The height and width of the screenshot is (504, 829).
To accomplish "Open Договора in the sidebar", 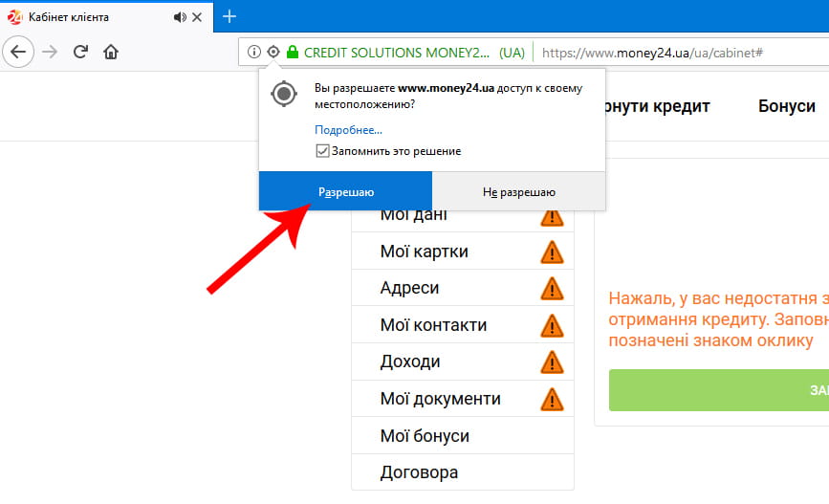I will [463, 472].
